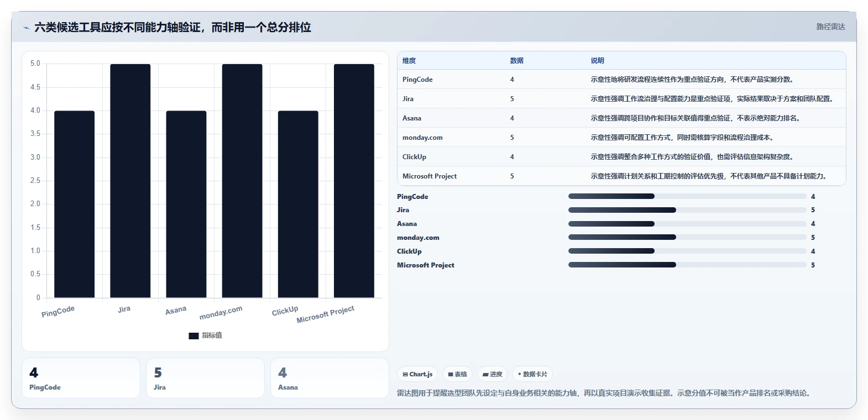Click the monday.com label in progress list
The image size is (868, 420).
point(418,238)
